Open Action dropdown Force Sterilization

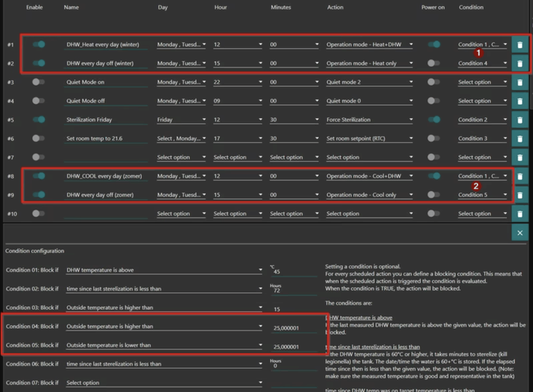tap(370, 120)
